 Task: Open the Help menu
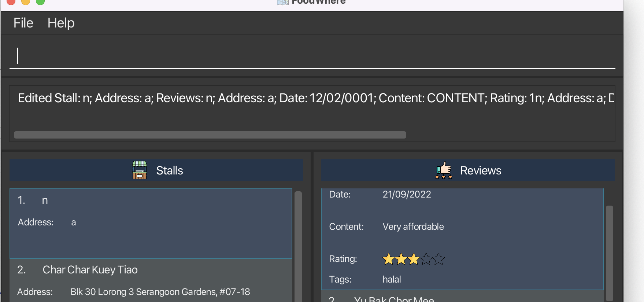point(61,23)
